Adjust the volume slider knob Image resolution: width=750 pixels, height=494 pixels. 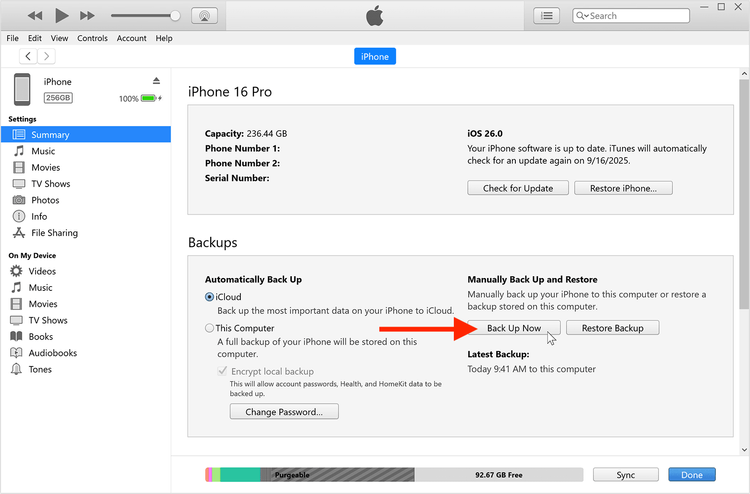[x=175, y=16]
